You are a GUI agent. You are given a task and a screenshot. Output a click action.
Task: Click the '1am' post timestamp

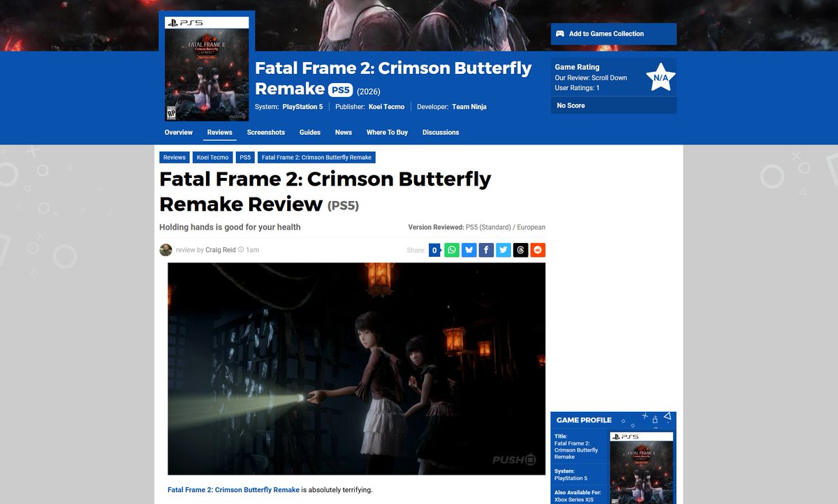[x=252, y=250]
